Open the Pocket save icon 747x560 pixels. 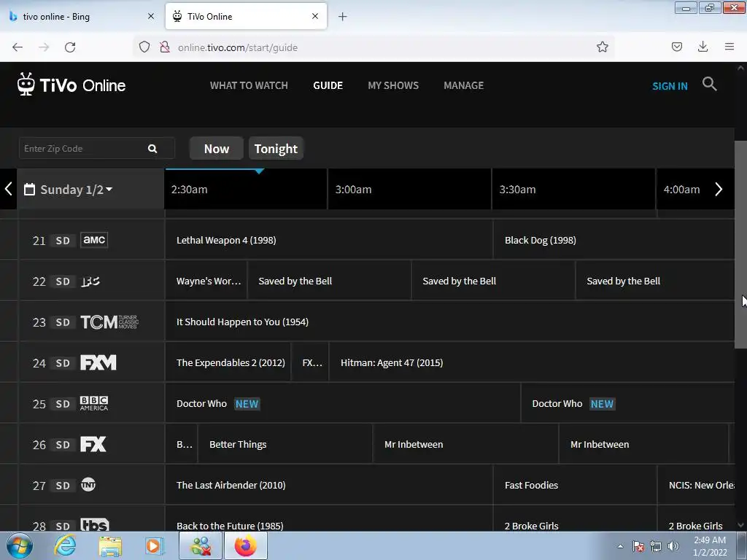[676, 47]
